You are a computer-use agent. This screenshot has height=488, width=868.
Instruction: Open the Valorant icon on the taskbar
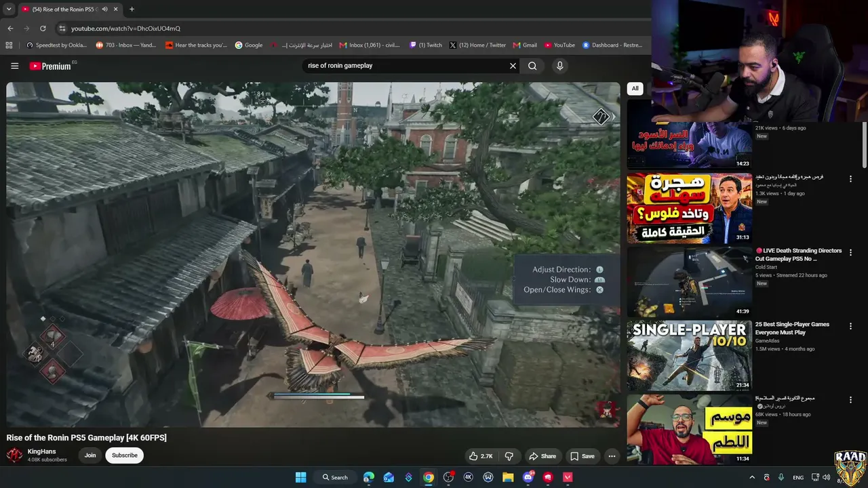(568, 477)
